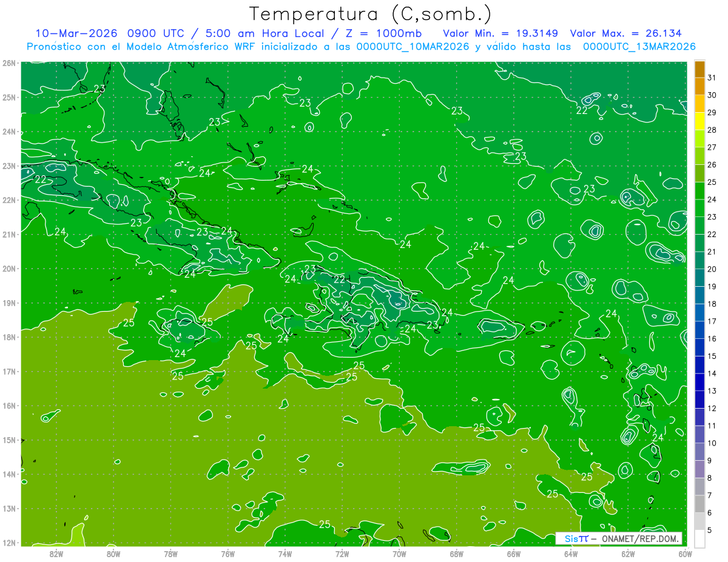Click the amber legend swatch between 29 and 30
Screen dimensions: 728x562
click(x=699, y=104)
